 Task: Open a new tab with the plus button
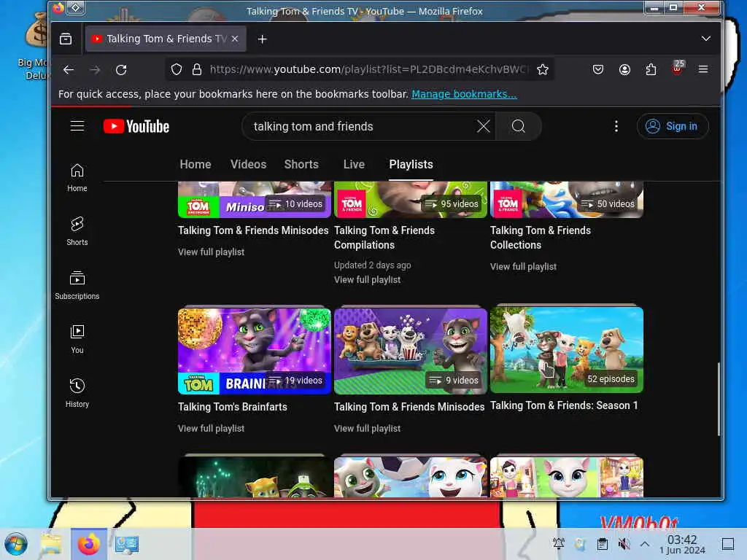pyautogui.click(x=262, y=39)
